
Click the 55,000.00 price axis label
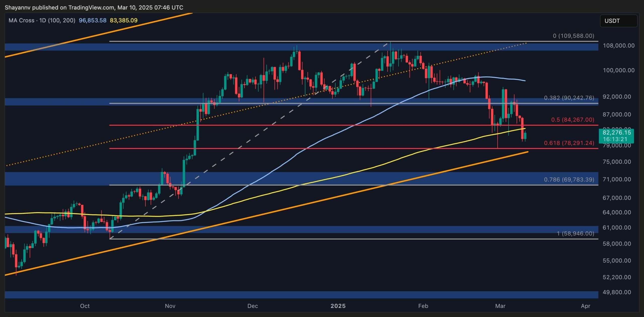tap(617, 260)
